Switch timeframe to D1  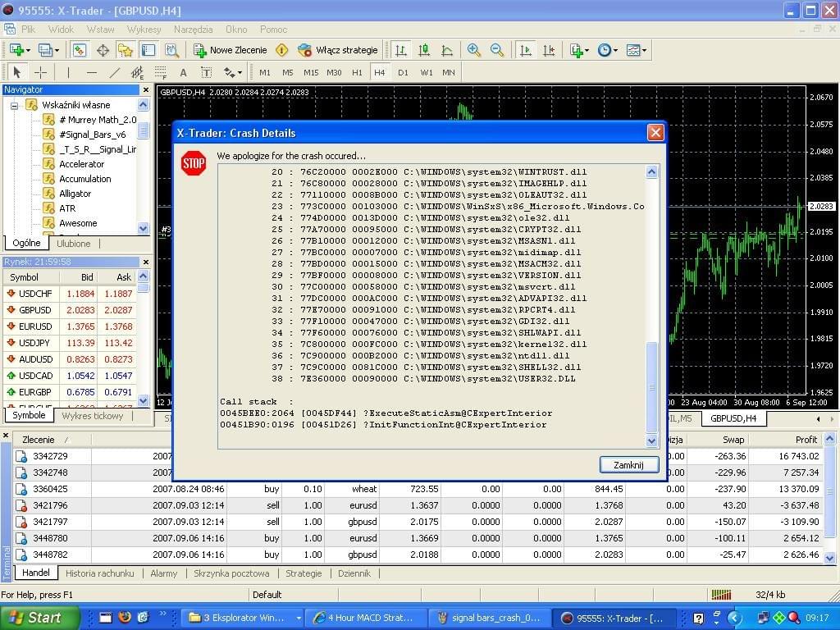[403, 72]
